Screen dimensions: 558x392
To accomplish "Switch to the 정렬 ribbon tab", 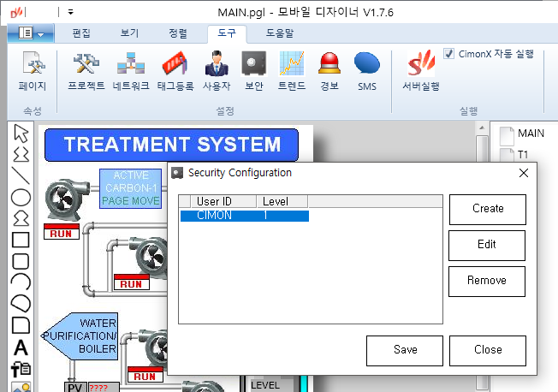I will [x=178, y=33].
